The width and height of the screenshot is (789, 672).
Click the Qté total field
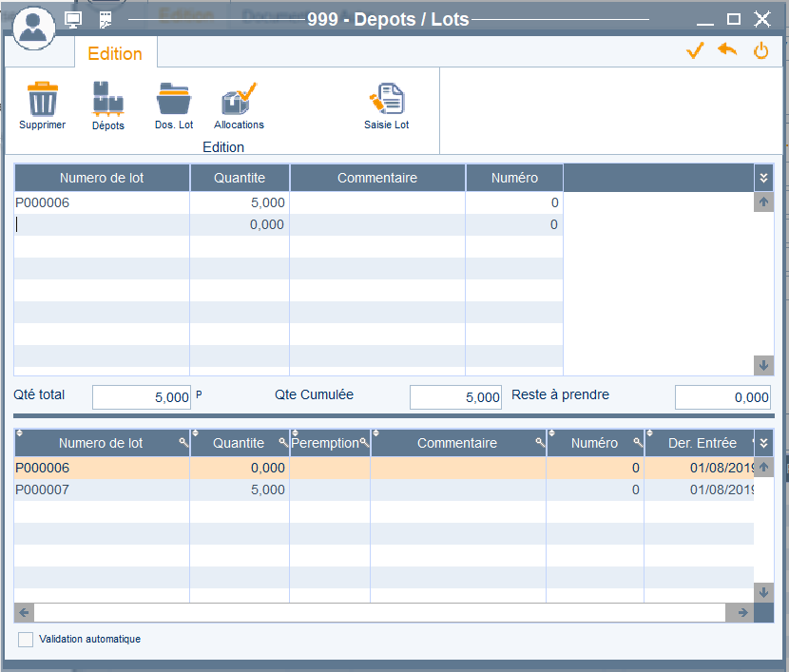tap(142, 397)
